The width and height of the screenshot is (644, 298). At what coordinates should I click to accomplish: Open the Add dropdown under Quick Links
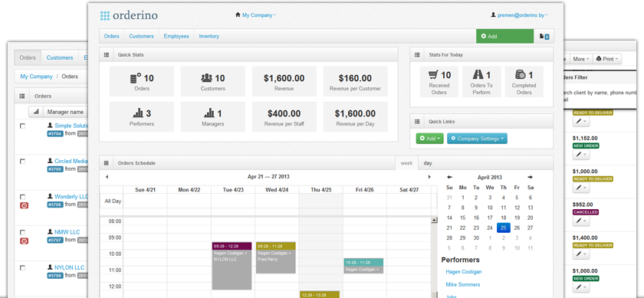click(429, 139)
